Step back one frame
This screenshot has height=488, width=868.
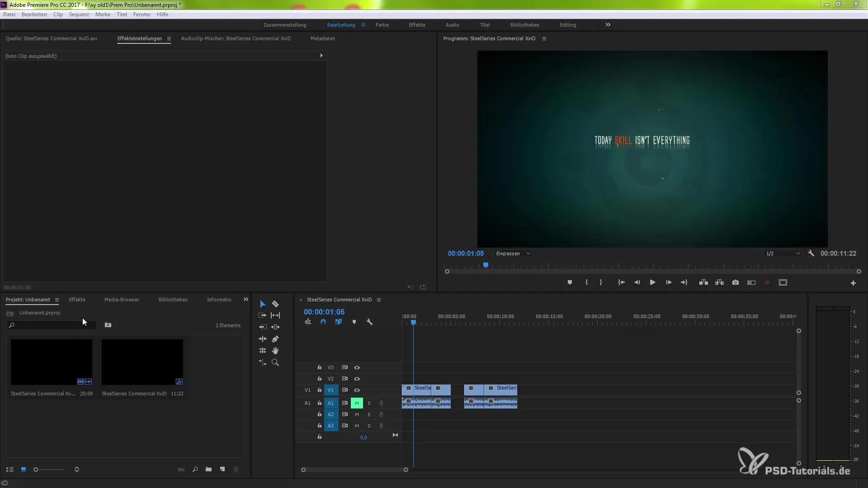click(x=637, y=282)
